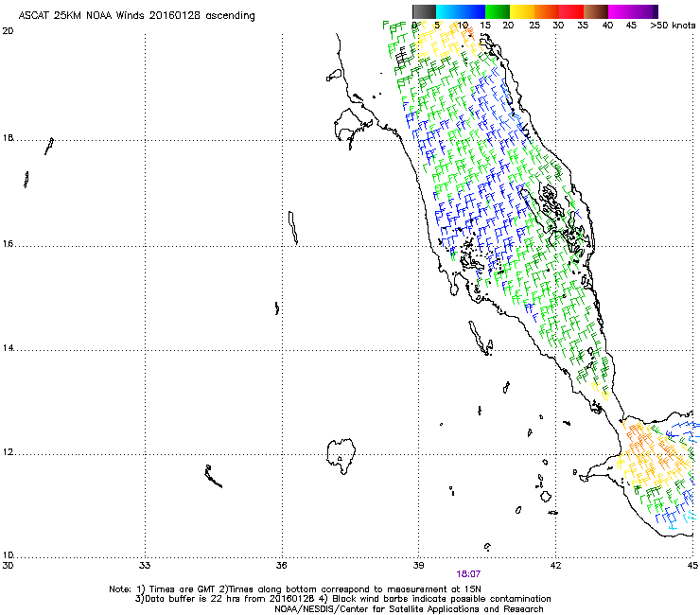Click the '>50 knots' legend label
The width and height of the screenshot is (700, 615).
[x=673, y=26]
